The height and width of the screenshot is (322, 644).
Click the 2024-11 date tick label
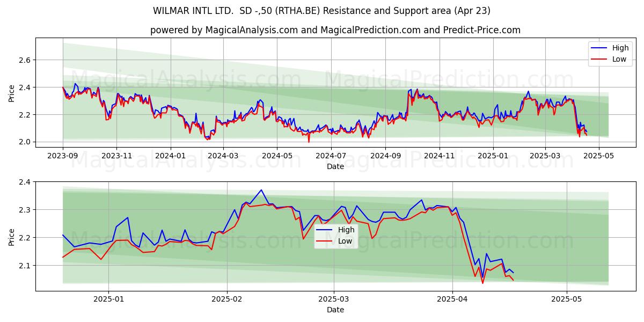coord(439,156)
